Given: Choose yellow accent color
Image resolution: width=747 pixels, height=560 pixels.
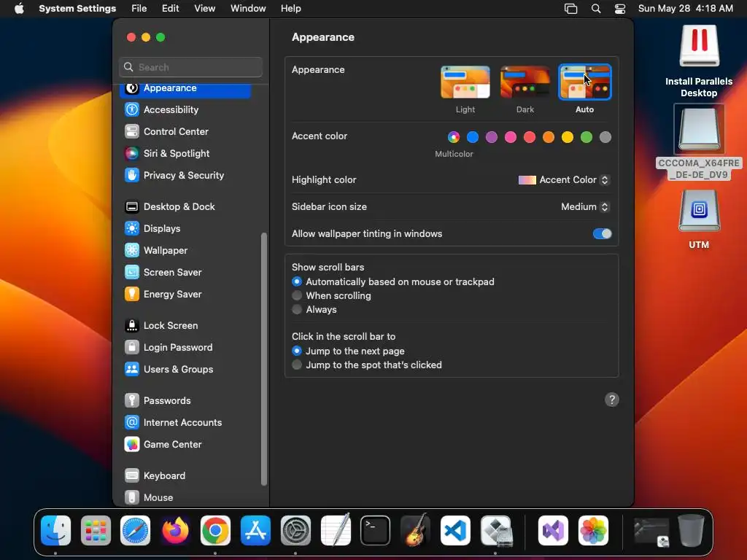Looking at the screenshot, I should coord(568,137).
